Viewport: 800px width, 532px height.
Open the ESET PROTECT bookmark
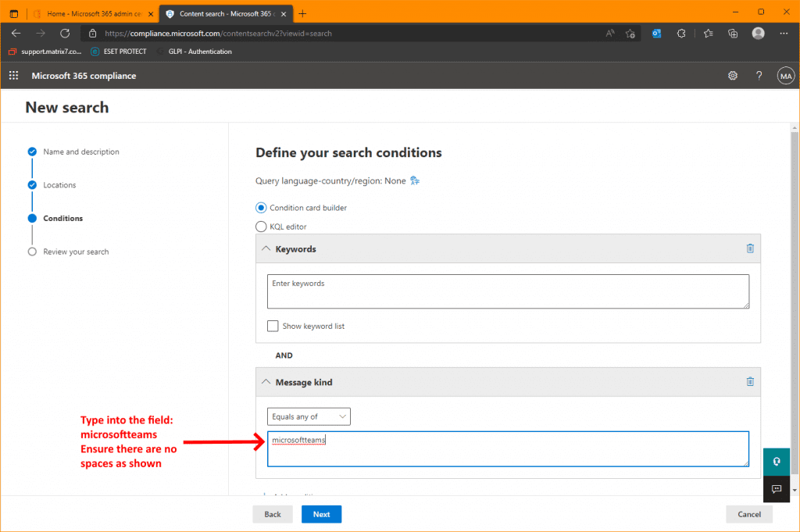(119, 52)
